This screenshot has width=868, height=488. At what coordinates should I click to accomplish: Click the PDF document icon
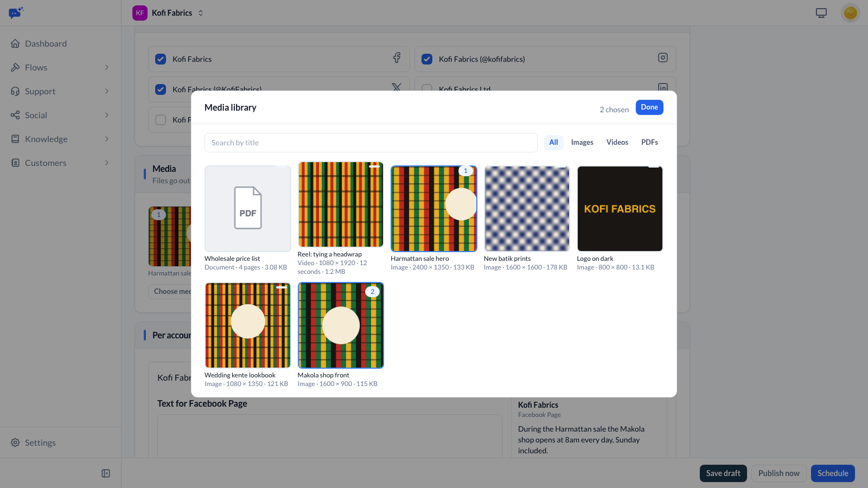[x=248, y=208]
